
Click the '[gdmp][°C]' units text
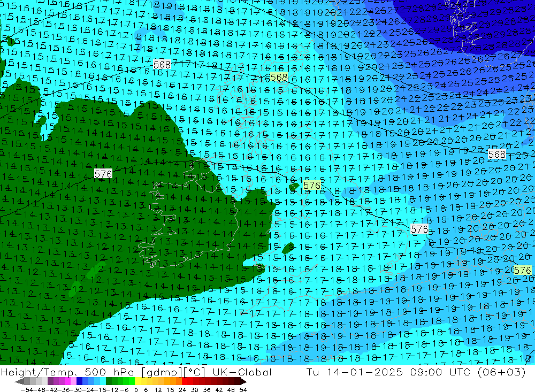173,373
